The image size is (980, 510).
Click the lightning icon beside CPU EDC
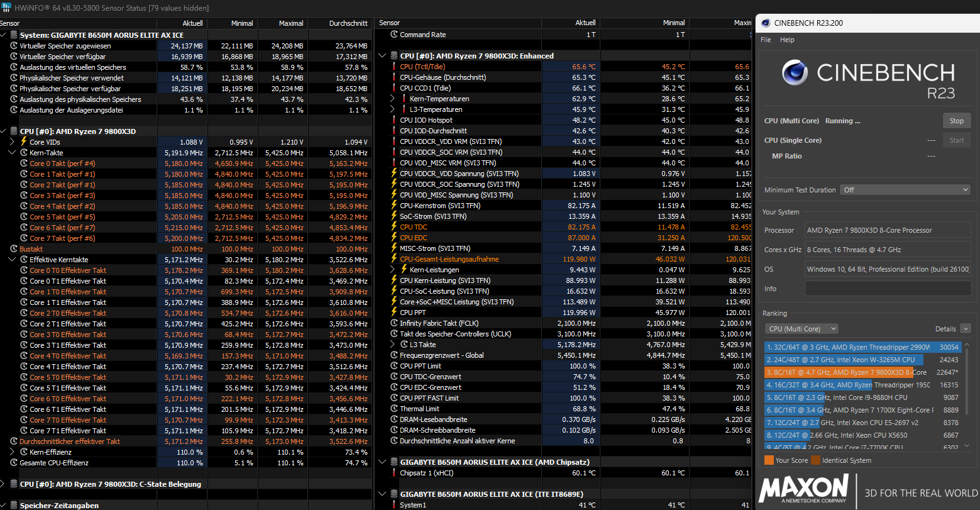click(x=394, y=238)
